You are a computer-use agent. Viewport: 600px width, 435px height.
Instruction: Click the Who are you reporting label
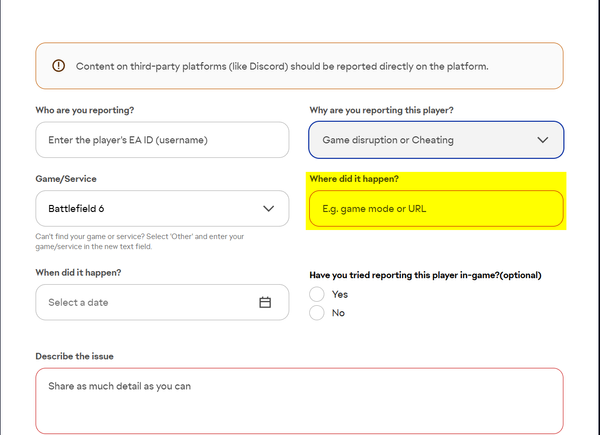click(x=83, y=109)
